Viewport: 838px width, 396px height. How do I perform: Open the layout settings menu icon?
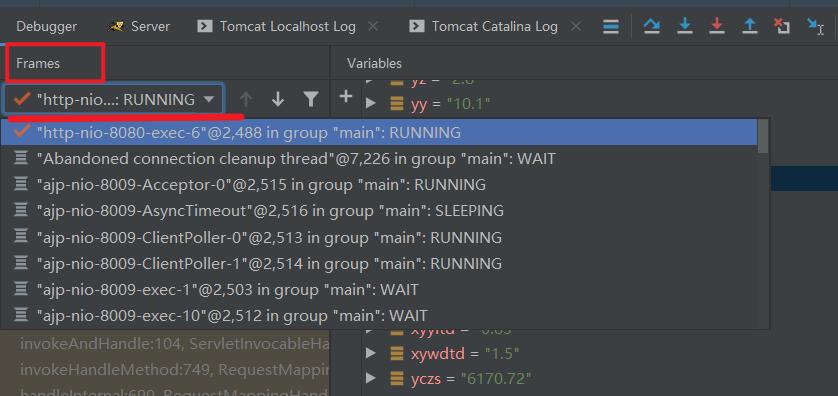[611, 26]
